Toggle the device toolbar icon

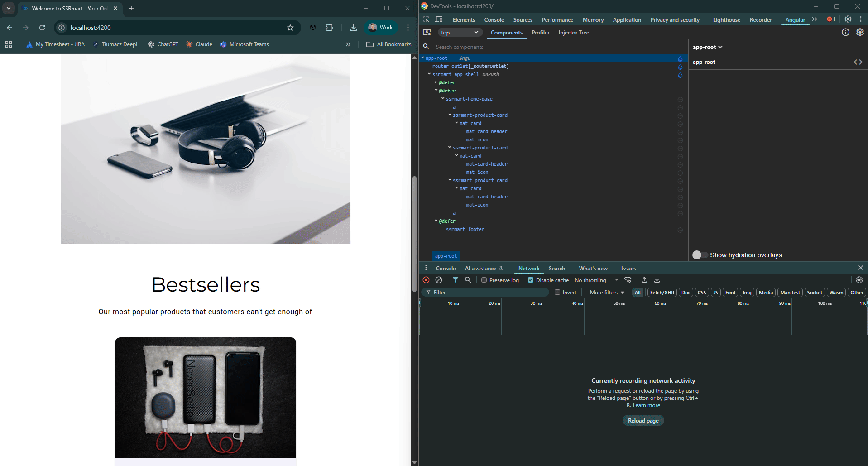point(439,19)
